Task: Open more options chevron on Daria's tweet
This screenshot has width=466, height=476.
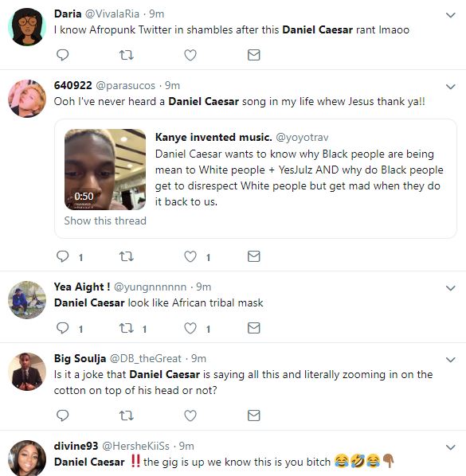Action: click(x=451, y=15)
